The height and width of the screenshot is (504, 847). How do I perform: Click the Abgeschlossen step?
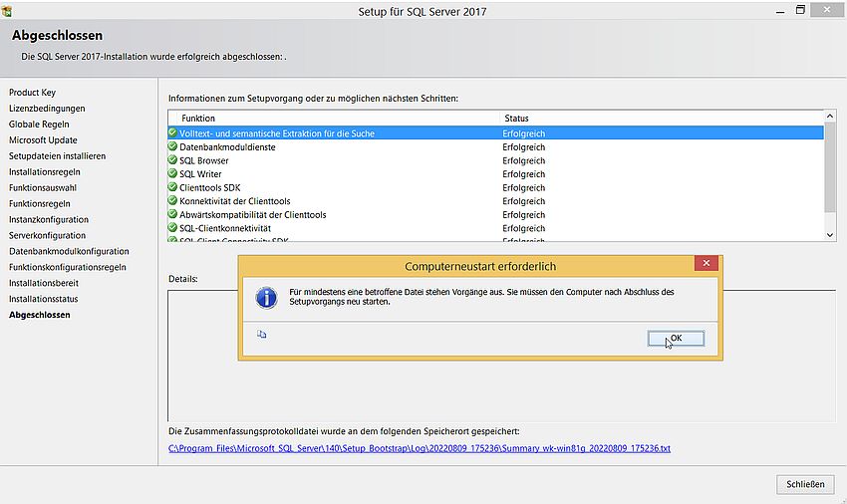[40, 315]
